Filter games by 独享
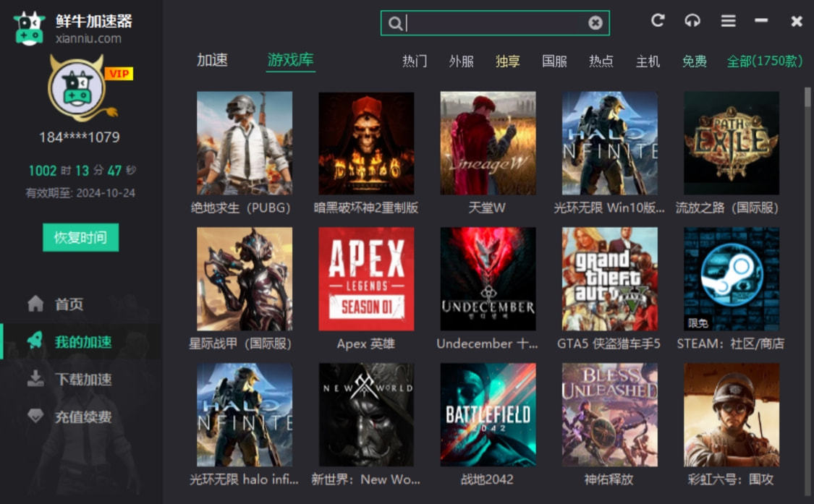This screenshot has width=814, height=504. click(508, 61)
